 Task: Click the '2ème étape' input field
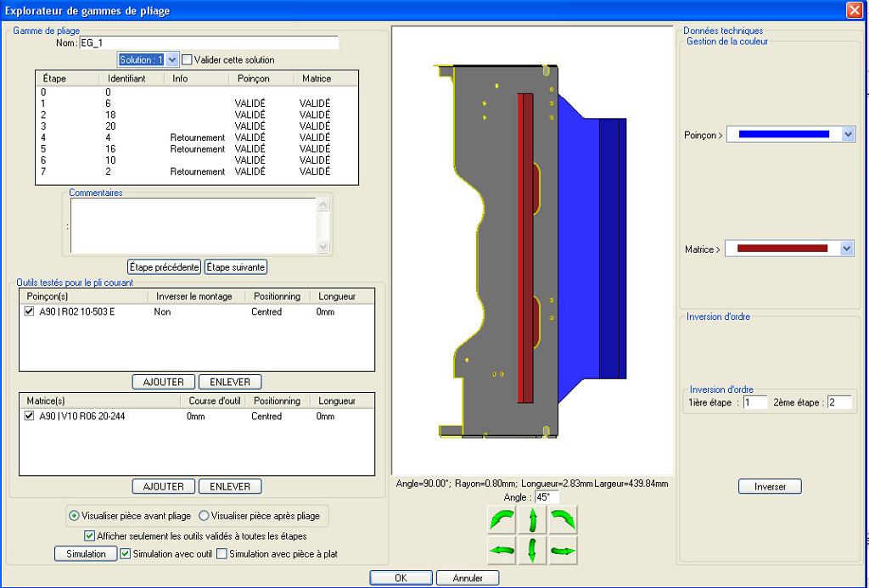click(839, 402)
